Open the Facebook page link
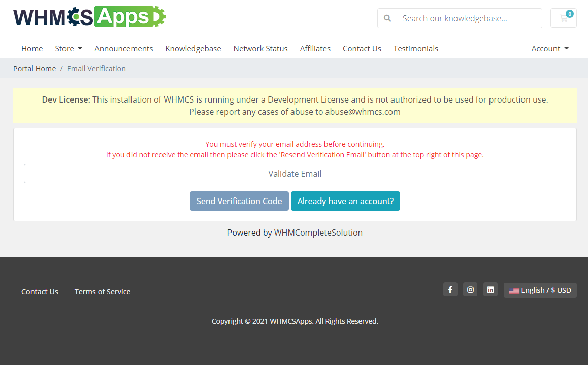 tap(450, 290)
